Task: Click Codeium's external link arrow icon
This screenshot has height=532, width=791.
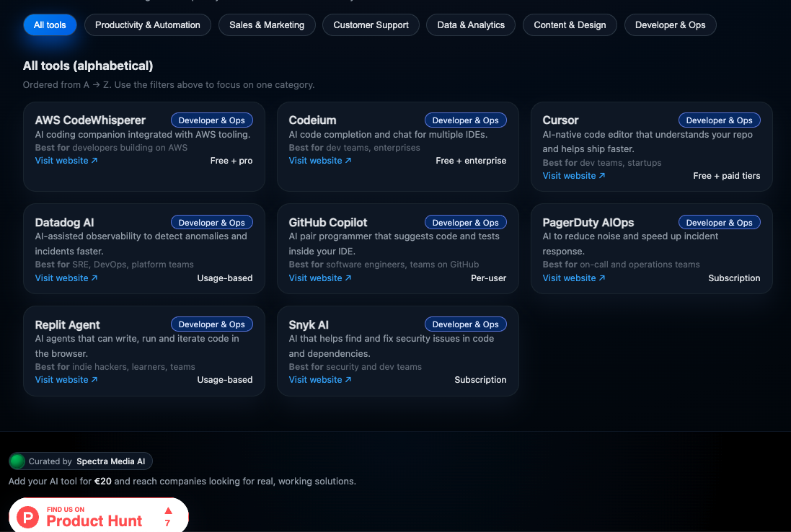Action: tap(348, 160)
